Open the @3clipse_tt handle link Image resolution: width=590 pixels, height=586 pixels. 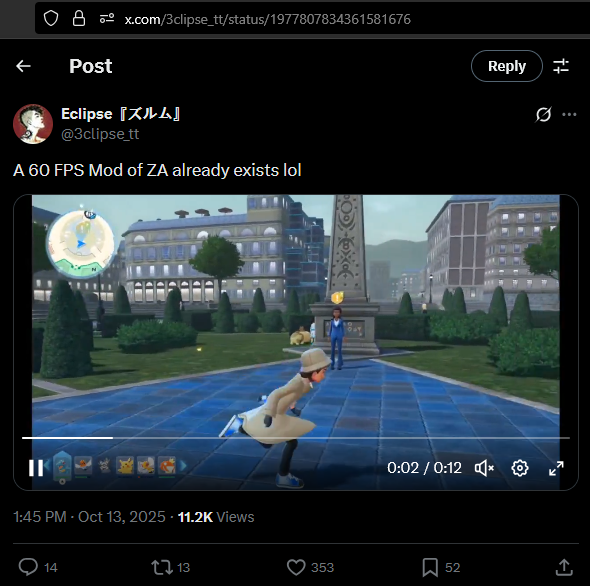(100, 134)
